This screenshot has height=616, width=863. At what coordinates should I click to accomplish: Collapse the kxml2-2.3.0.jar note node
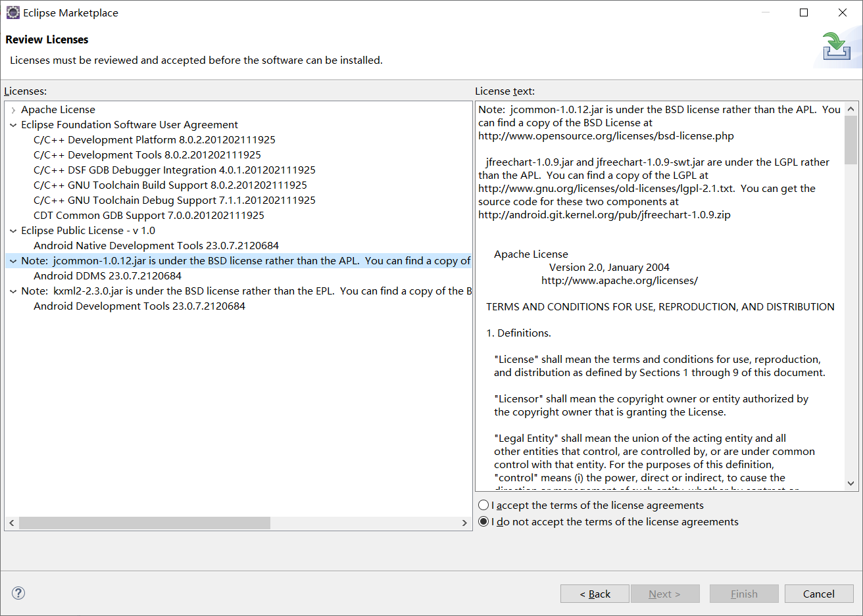point(13,291)
